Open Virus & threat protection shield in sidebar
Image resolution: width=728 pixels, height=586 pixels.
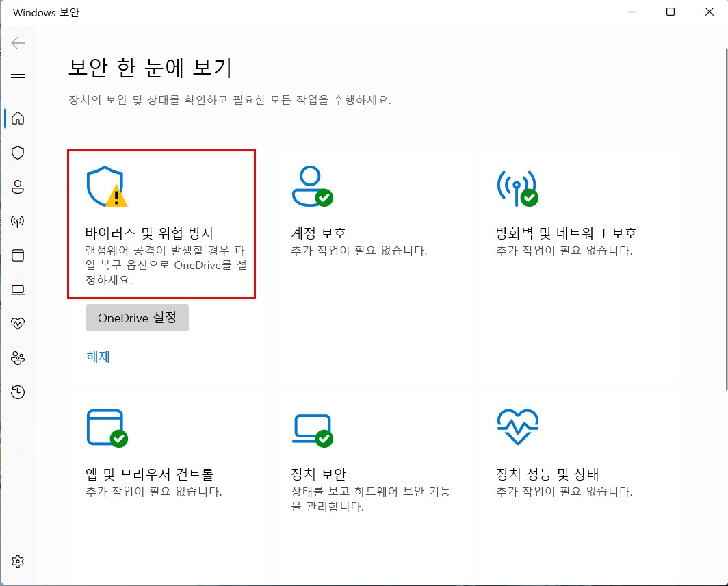click(18, 153)
